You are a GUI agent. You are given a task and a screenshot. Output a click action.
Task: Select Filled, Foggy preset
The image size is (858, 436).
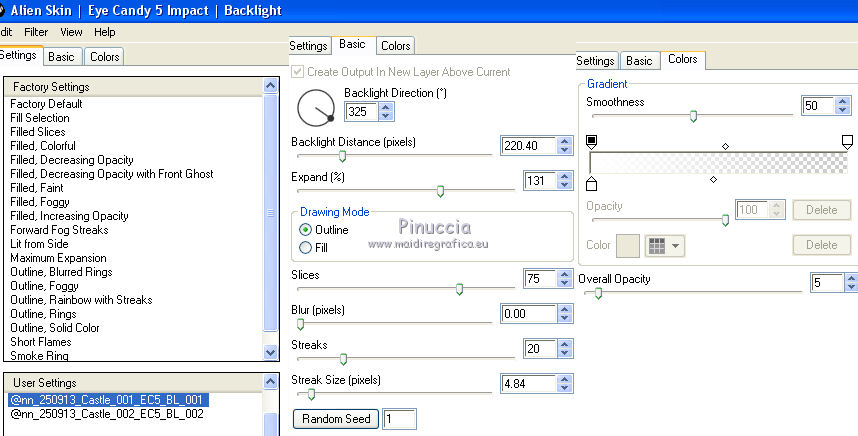click(x=39, y=202)
